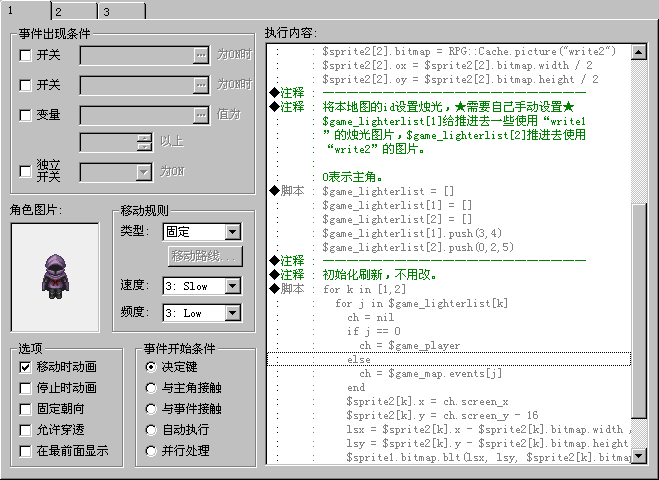Enable the 变量 condition checkbox
659x480 pixels.
point(25,115)
